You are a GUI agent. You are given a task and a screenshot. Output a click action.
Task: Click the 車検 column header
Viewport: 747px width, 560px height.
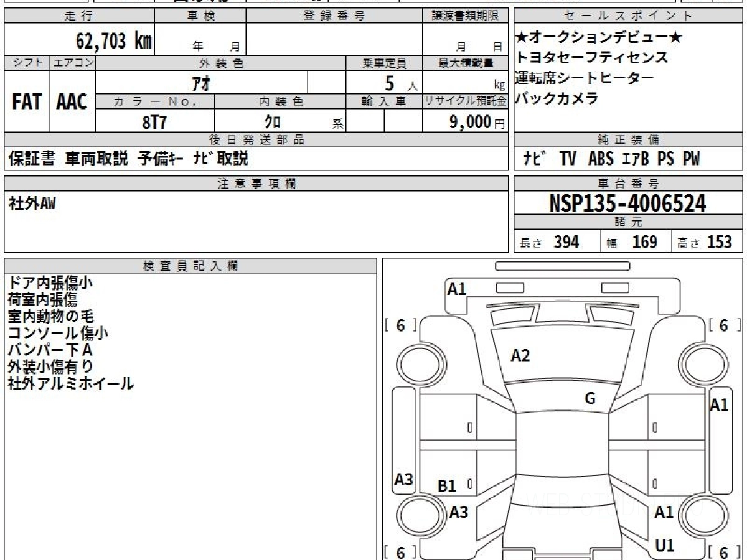pos(200,16)
